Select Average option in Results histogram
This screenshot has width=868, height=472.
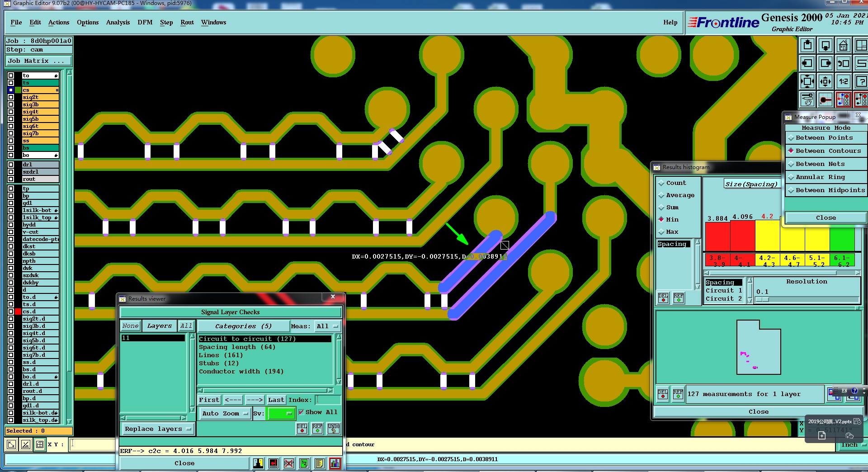(x=676, y=195)
